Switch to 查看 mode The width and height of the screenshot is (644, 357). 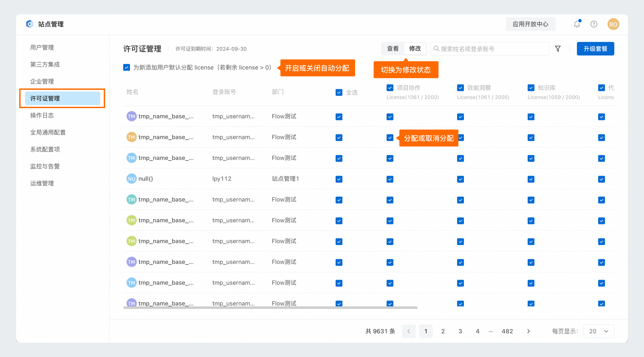click(393, 48)
